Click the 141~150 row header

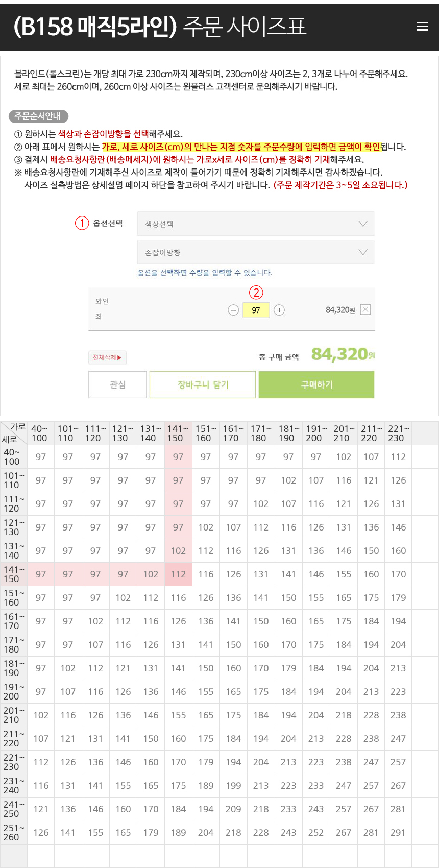[x=13, y=574]
